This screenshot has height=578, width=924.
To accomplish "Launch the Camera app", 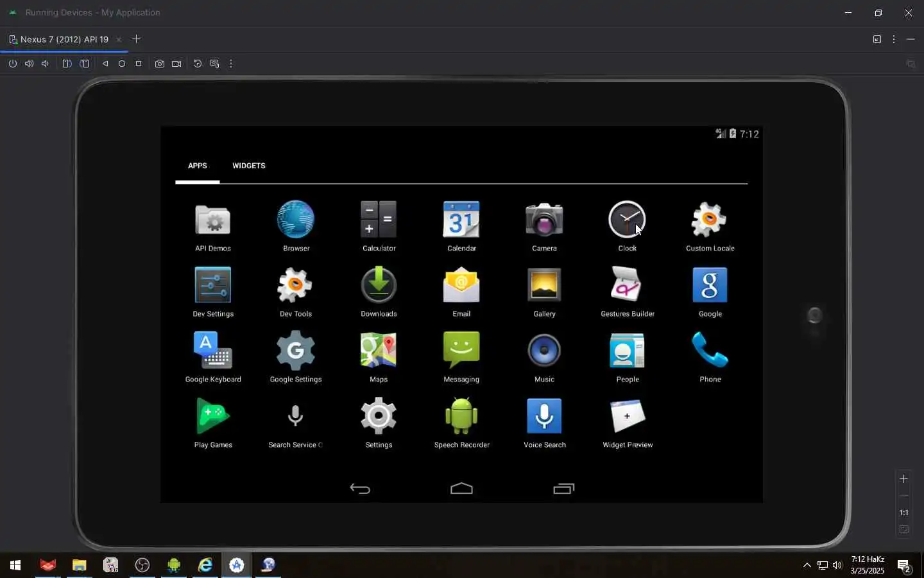I will click(x=544, y=227).
